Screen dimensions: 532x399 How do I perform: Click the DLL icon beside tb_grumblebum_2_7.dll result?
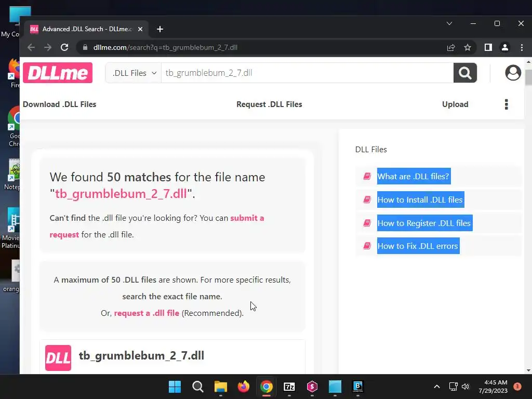point(58,357)
